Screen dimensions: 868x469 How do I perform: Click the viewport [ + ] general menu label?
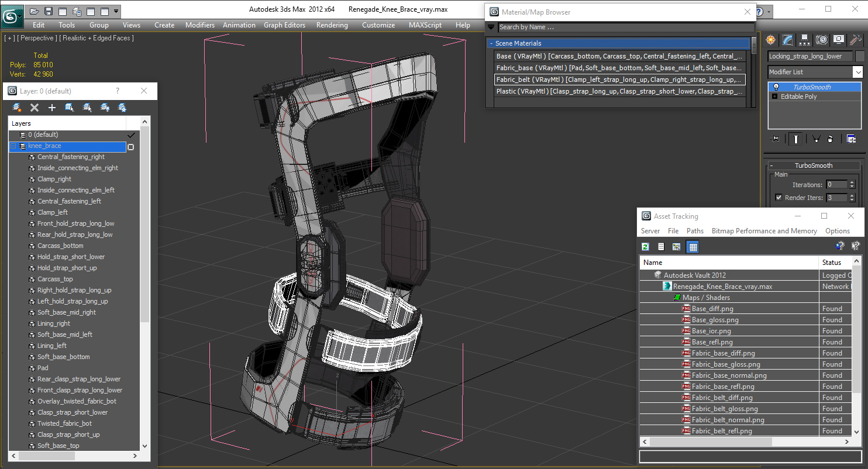[x=9, y=38]
